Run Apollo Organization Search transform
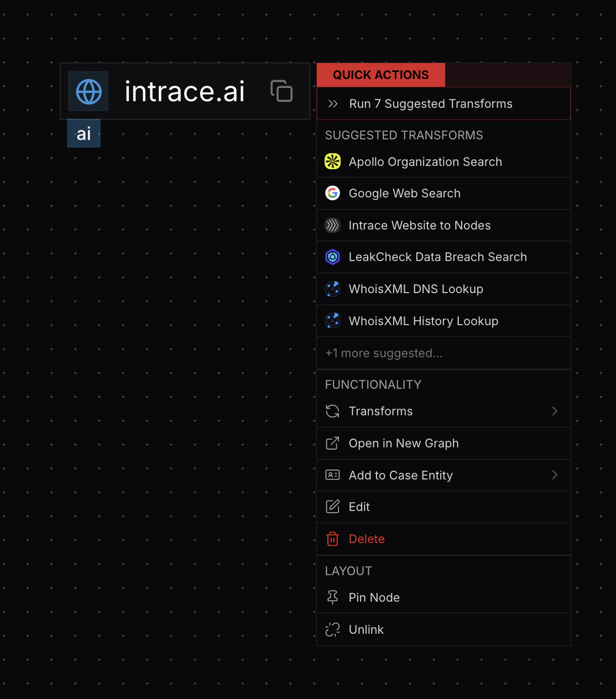This screenshot has width=616, height=699. [x=443, y=161]
